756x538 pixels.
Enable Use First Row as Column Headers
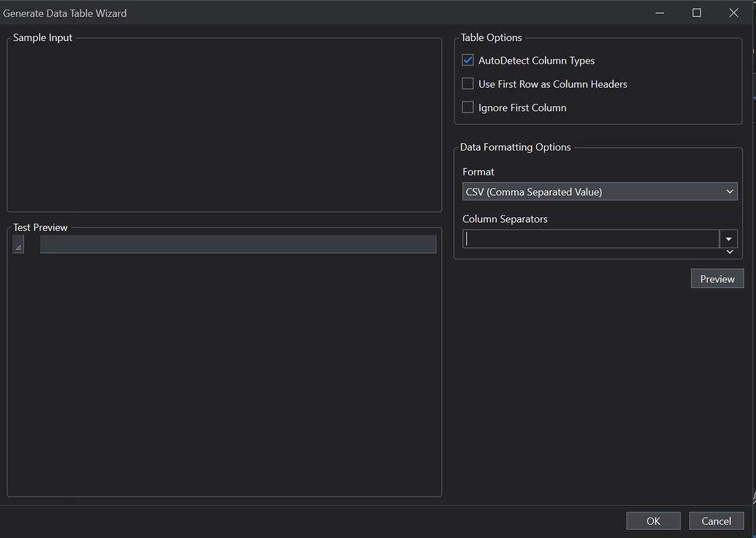pos(468,84)
